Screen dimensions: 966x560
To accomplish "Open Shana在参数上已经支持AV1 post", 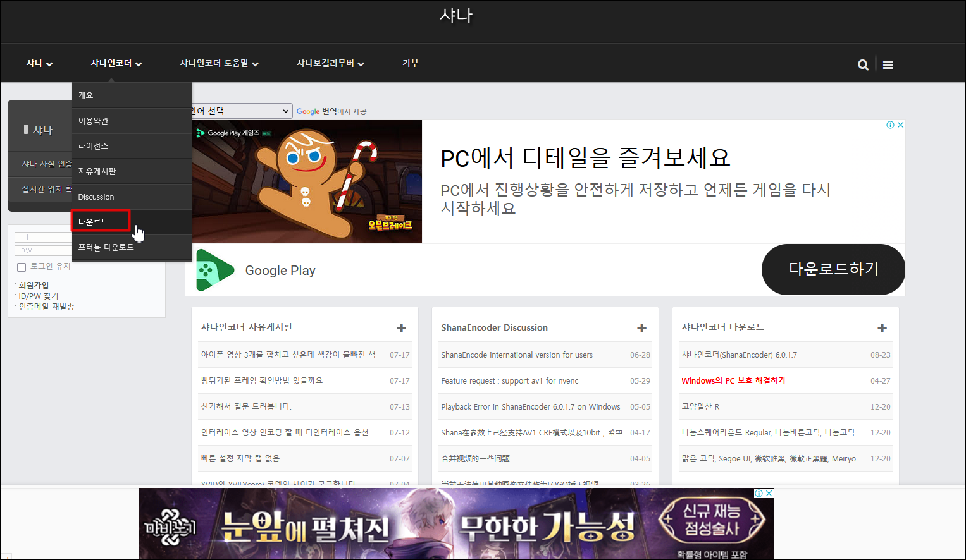I will tap(531, 433).
